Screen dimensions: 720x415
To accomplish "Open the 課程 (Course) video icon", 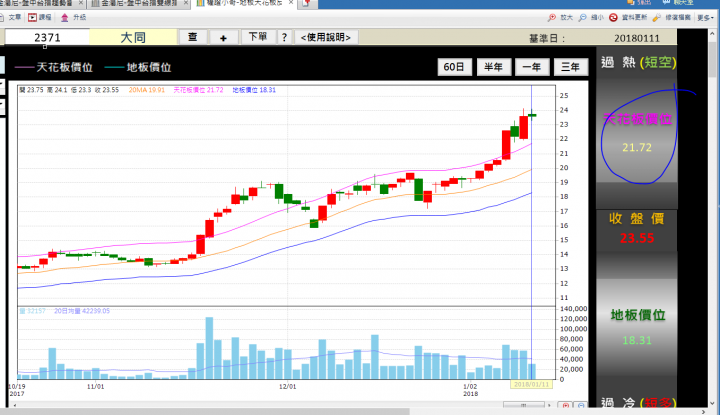I will tap(33, 17).
